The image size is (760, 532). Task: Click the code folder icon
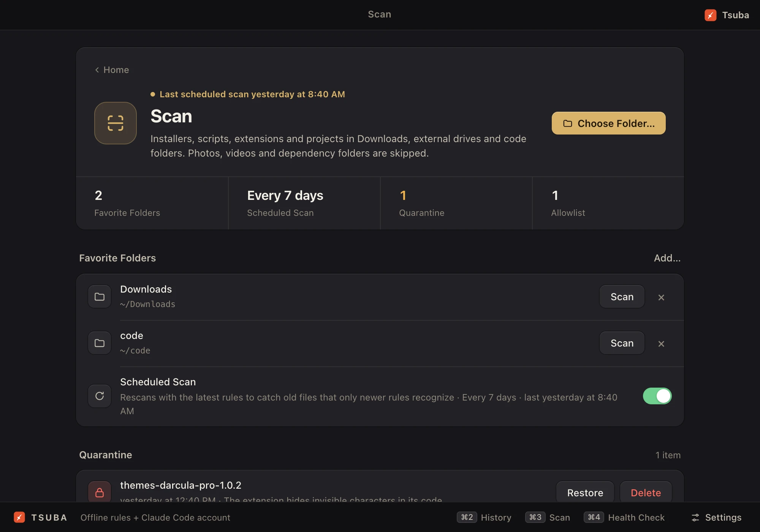(100, 343)
